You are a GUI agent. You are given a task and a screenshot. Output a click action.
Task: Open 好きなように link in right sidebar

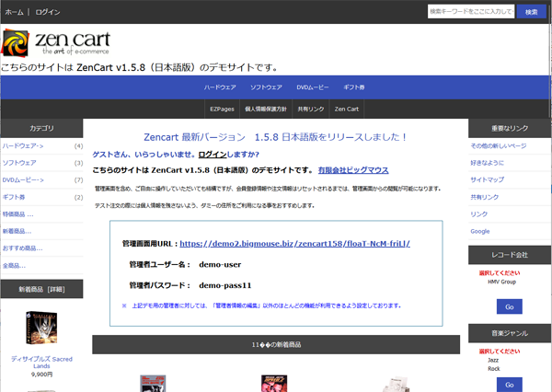tap(488, 163)
